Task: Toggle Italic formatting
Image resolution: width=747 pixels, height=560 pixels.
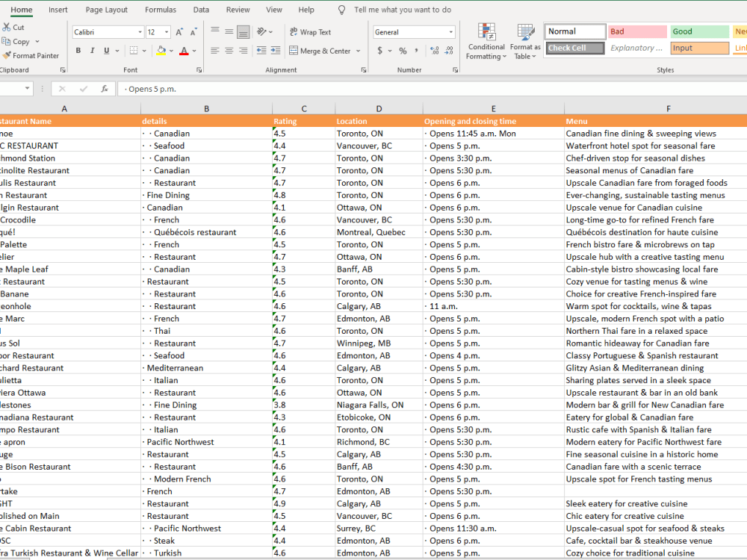Action: (x=93, y=51)
